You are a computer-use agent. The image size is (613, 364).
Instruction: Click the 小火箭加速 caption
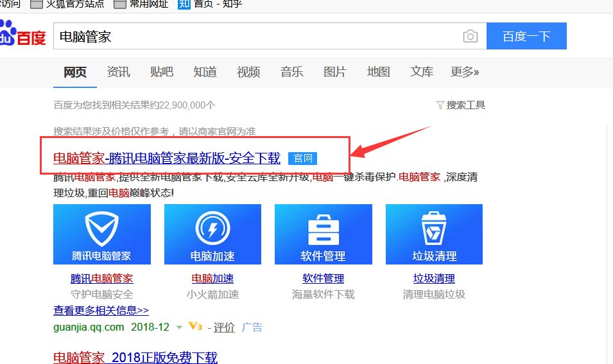pos(212,295)
